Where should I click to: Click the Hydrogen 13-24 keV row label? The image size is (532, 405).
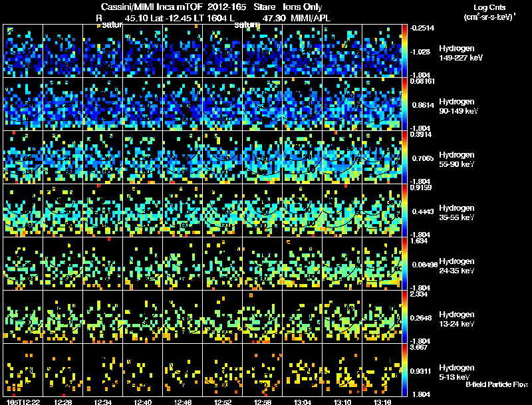pyautogui.click(x=457, y=319)
